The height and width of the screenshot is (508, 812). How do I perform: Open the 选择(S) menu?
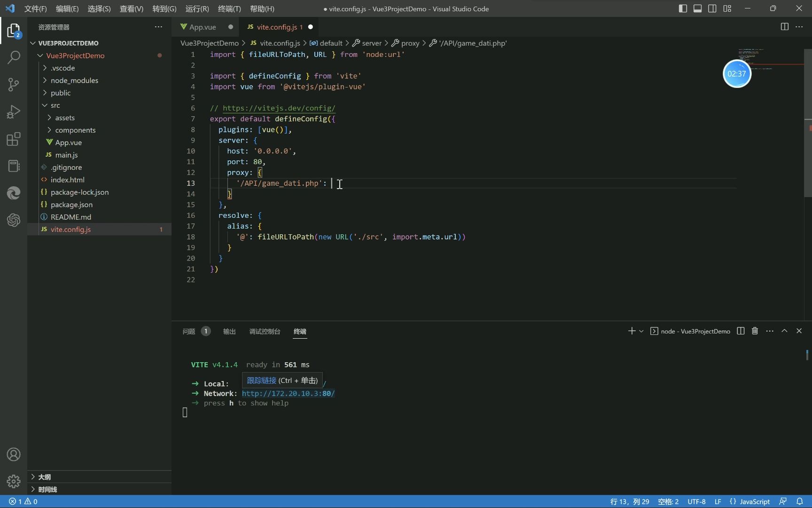pos(99,8)
